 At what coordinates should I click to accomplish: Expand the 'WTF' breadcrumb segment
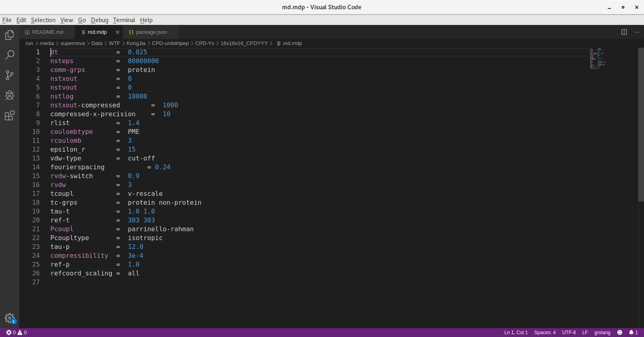(x=114, y=43)
